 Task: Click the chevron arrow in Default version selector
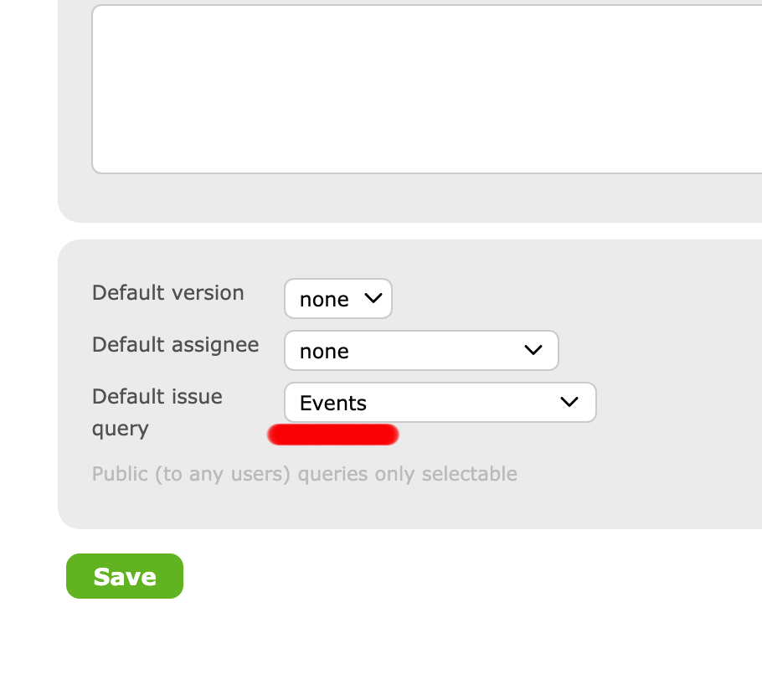click(373, 298)
